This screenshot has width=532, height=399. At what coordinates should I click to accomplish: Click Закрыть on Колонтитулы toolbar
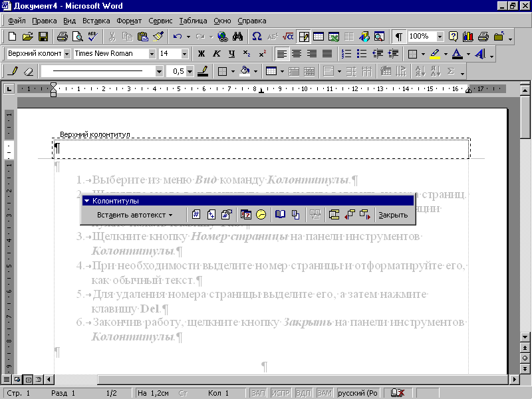[x=393, y=215]
